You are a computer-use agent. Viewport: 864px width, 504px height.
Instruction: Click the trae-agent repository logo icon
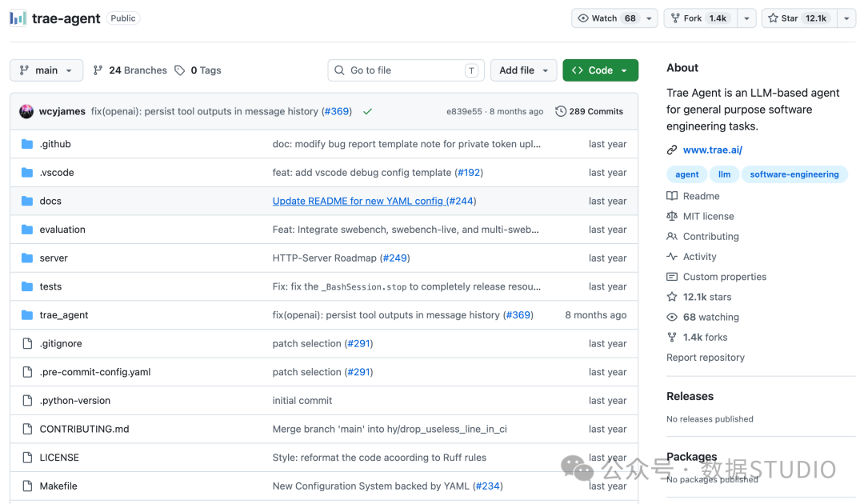tap(18, 18)
